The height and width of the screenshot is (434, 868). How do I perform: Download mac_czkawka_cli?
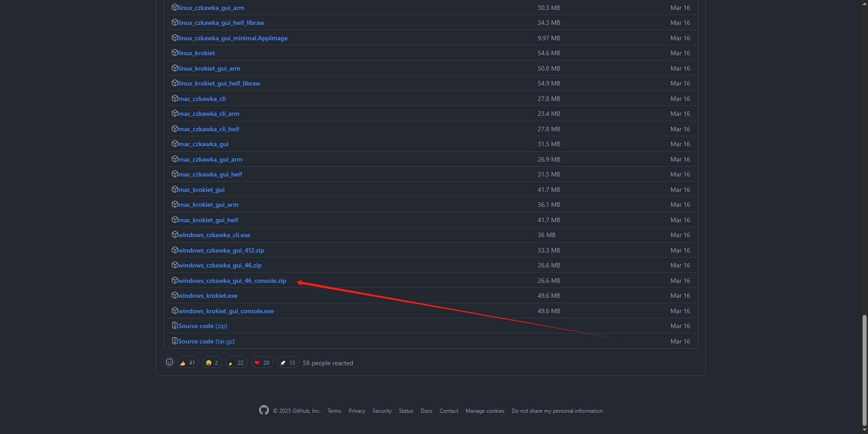point(202,99)
